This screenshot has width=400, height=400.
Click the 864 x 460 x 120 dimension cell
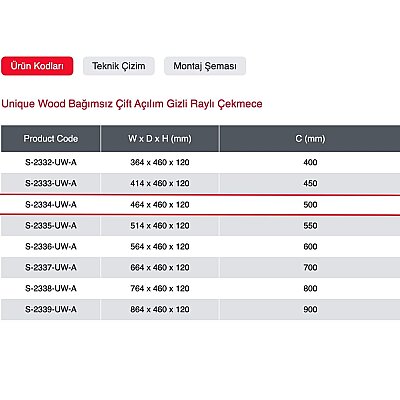pyautogui.click(x=160, y=309)
